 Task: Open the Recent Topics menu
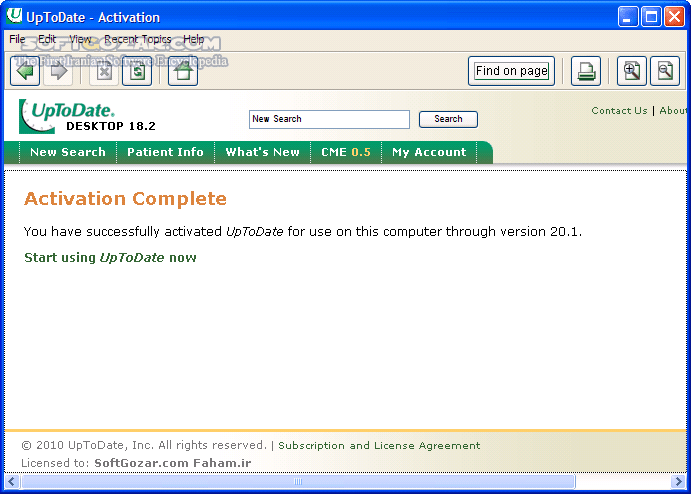(x=138, y=39)
